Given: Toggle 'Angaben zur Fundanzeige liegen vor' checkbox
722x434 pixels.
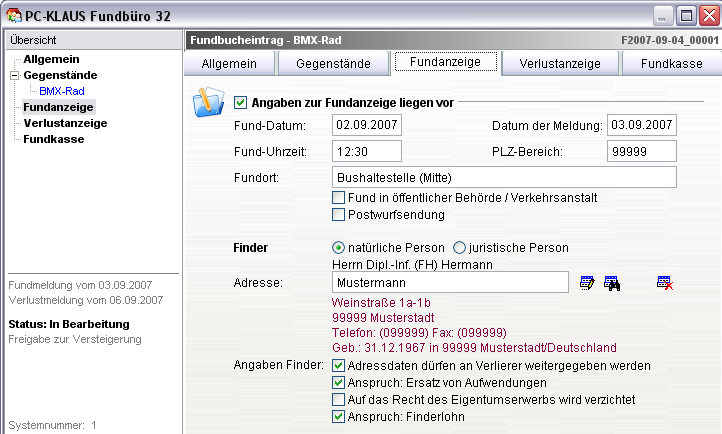Looking at the screenshot, I should [240, 102].
